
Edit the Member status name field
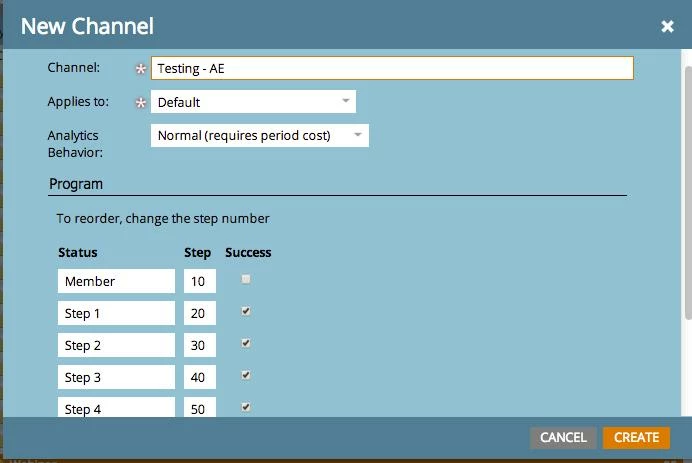pos(116,281)
